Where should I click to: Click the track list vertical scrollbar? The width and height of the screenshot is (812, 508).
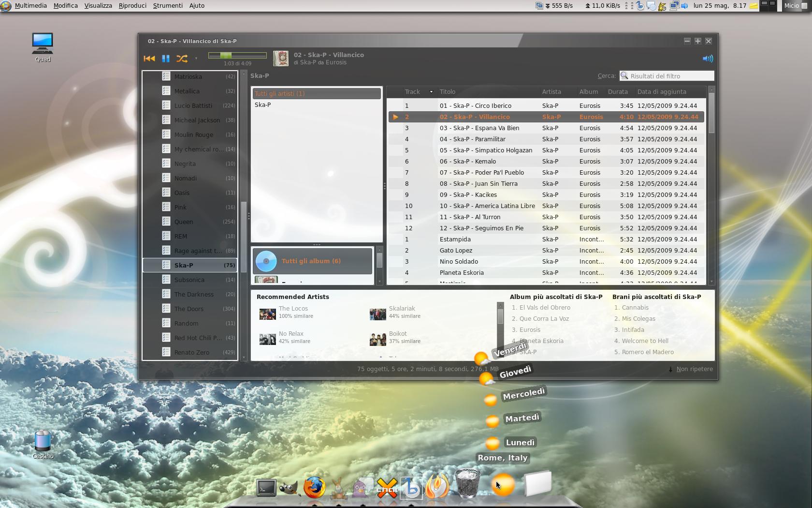[x=711, y=186]
